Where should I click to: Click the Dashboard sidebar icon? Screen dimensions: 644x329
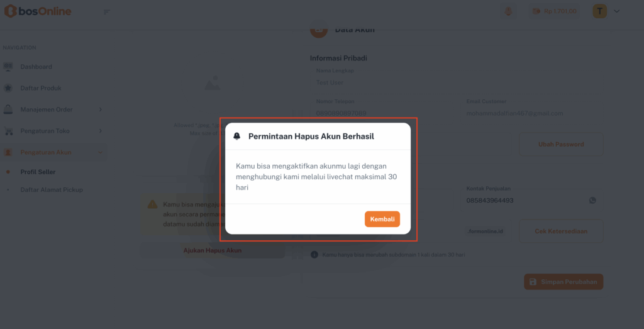pos(8,67)
